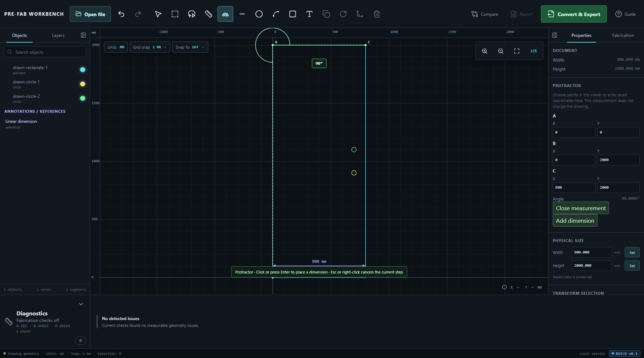The height and width of the screenshot is (358, 644).
Task: Switch to the Layers tab
Action: [58, 35]
